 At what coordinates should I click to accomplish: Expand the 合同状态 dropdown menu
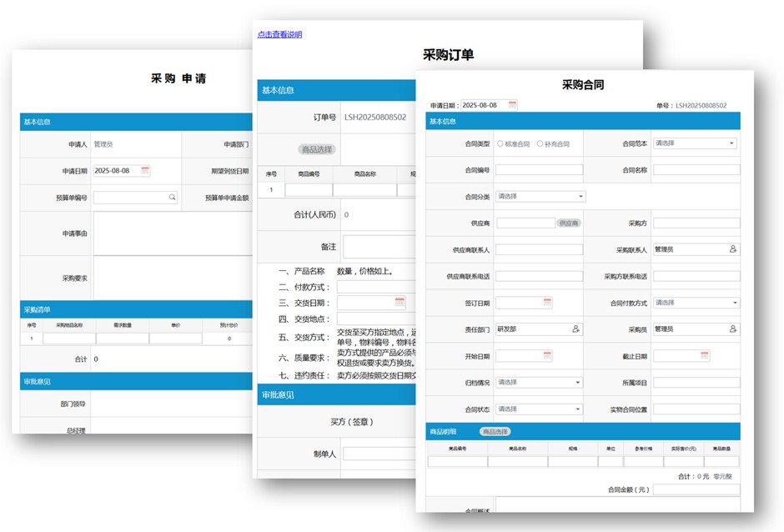pyautogui.click(x=577, y=409)
